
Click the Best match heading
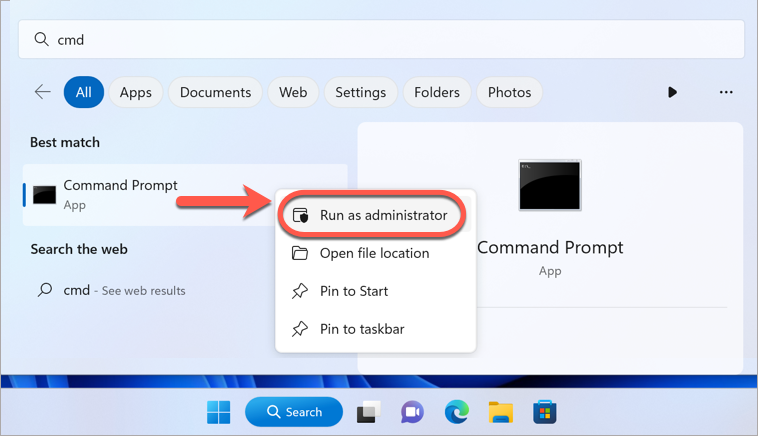65,143
